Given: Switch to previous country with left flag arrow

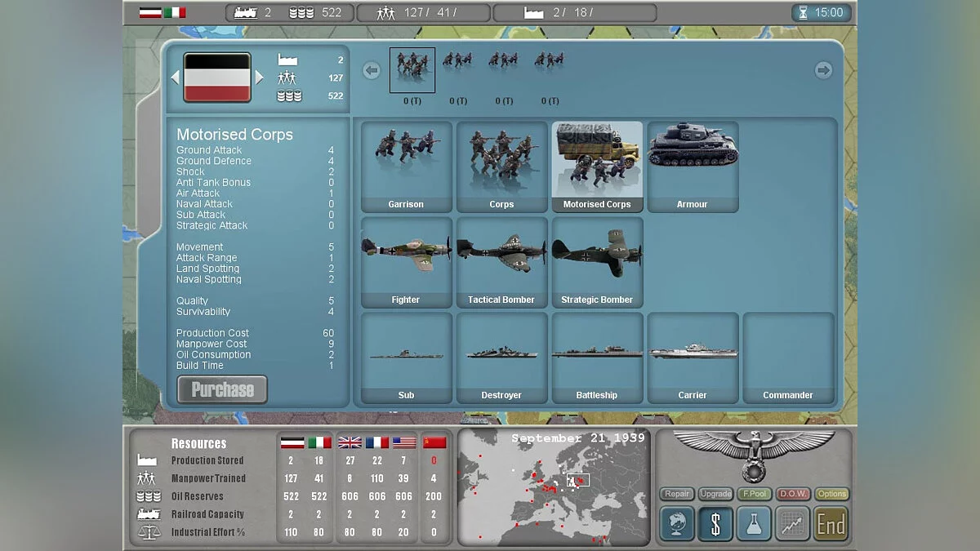Looking at the screenshot, I should (175, 78).
